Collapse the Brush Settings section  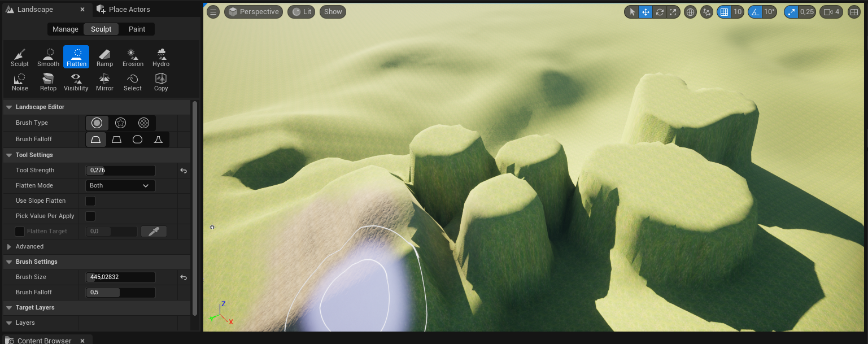pyautogui.click(x=9, y=262)
